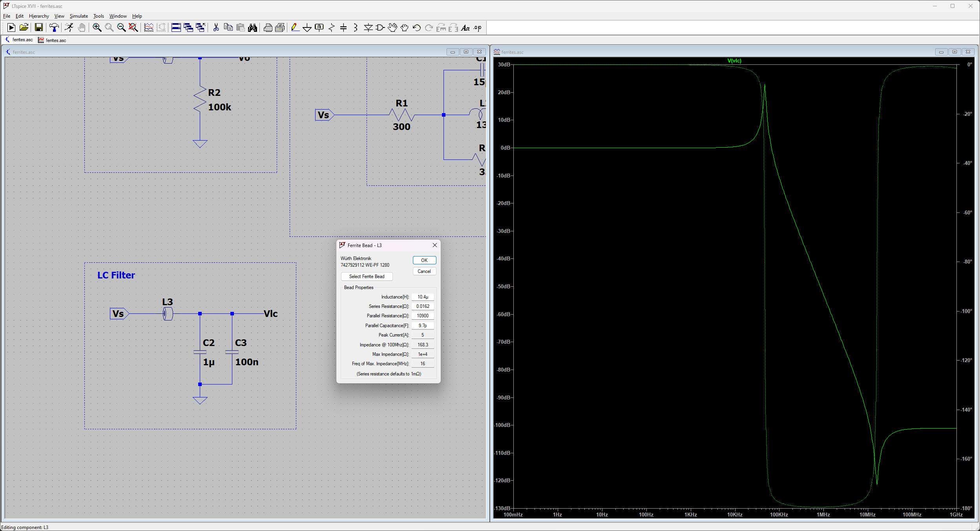Place a Resistor from the toolbar
The image size is (980, 531).
coord(332,27)
